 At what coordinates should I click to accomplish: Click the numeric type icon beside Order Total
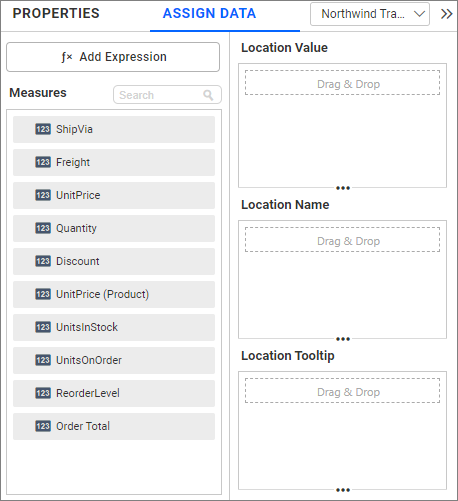tap(43, 426)
